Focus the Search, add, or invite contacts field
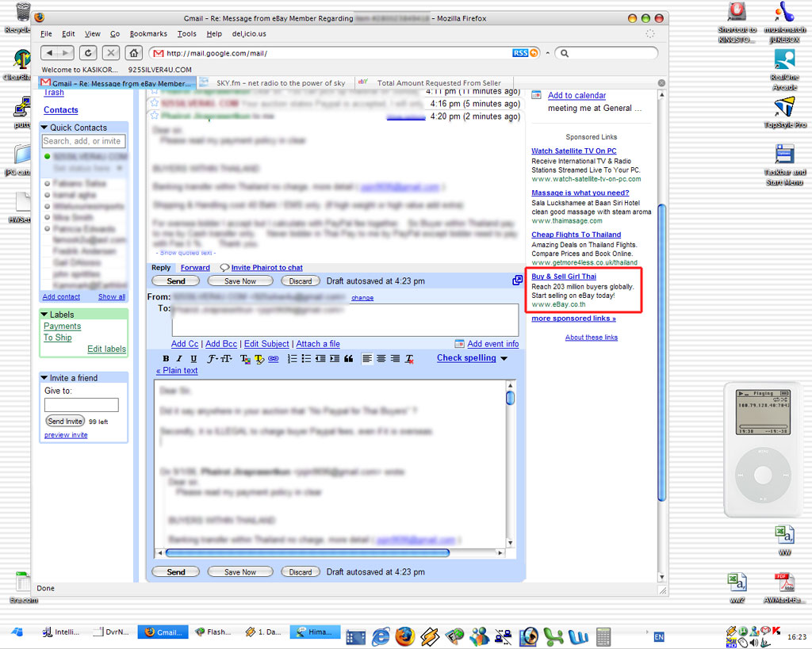Screen dimensions: 812x649 (82, 141)
